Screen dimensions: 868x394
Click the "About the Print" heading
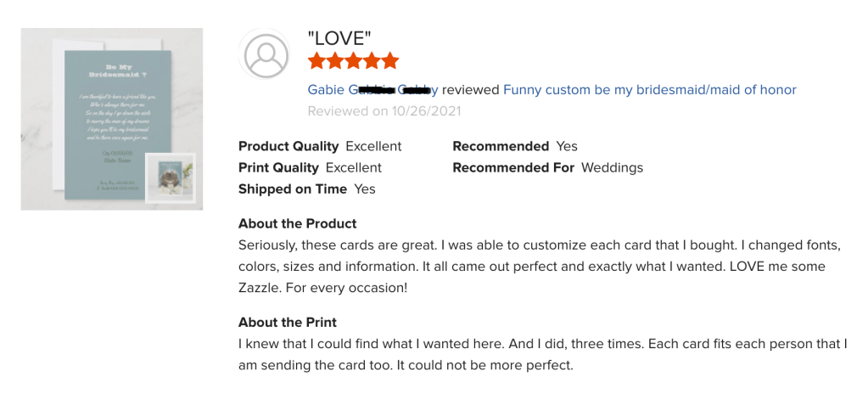[x=288, y=322]
